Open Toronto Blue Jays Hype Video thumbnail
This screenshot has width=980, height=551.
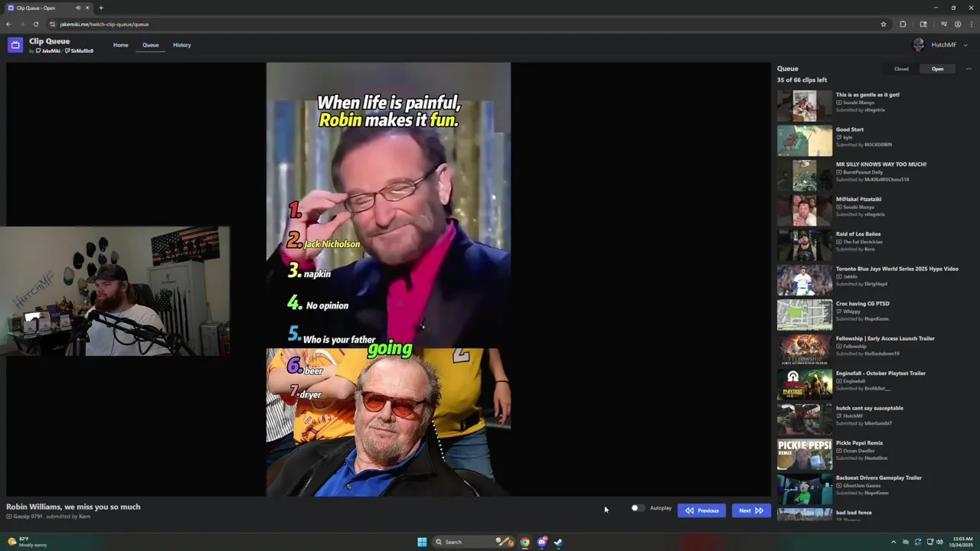point(805,280)
